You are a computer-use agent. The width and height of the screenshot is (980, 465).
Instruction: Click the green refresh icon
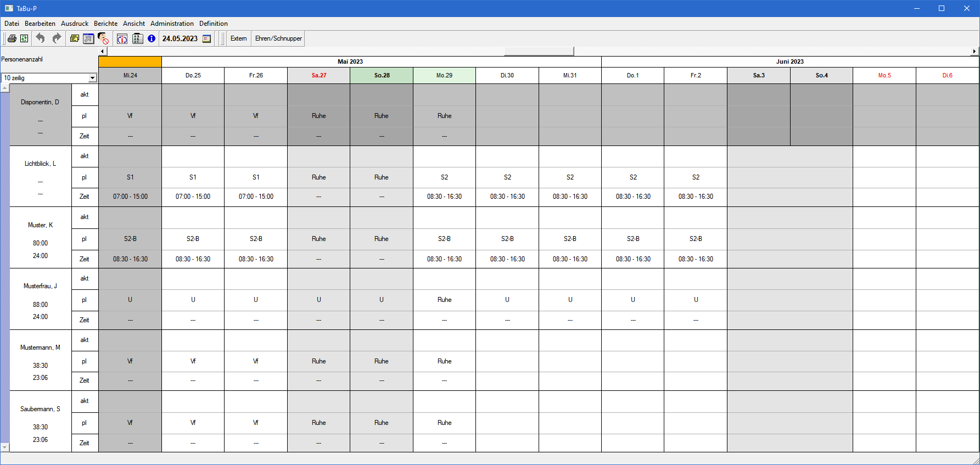[x=24, y=38]
